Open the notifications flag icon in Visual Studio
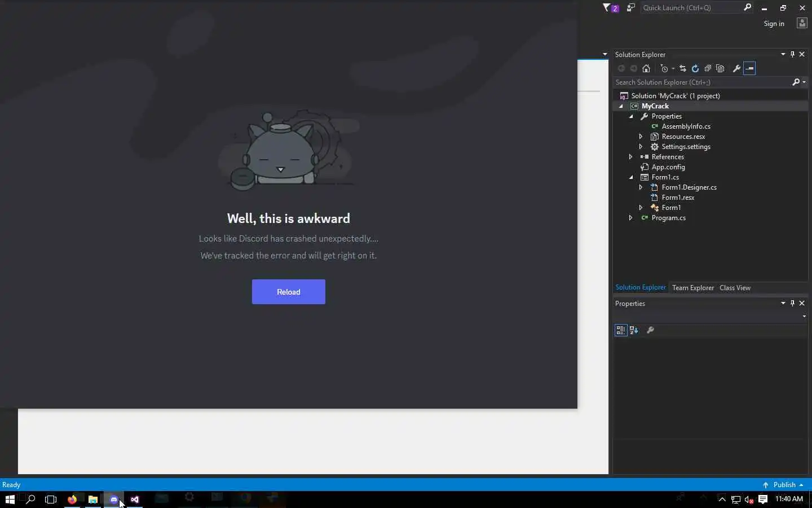This screenshot has height=508, width=812. click(611, 8)
